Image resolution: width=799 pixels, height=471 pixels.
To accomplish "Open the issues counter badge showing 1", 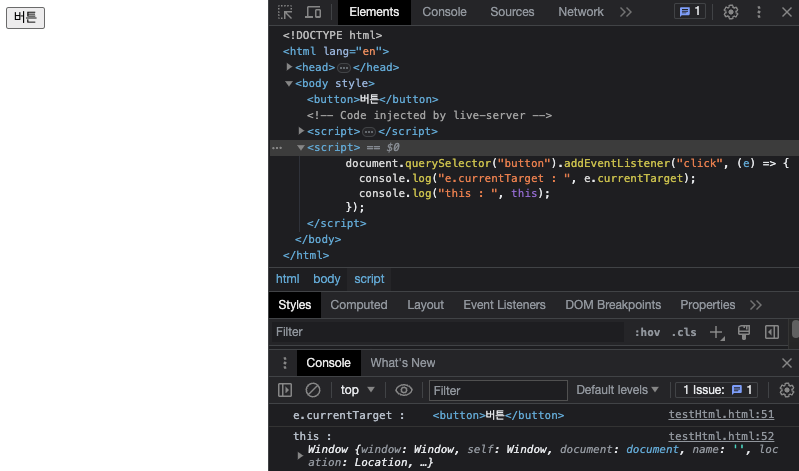I will point(690,11).
